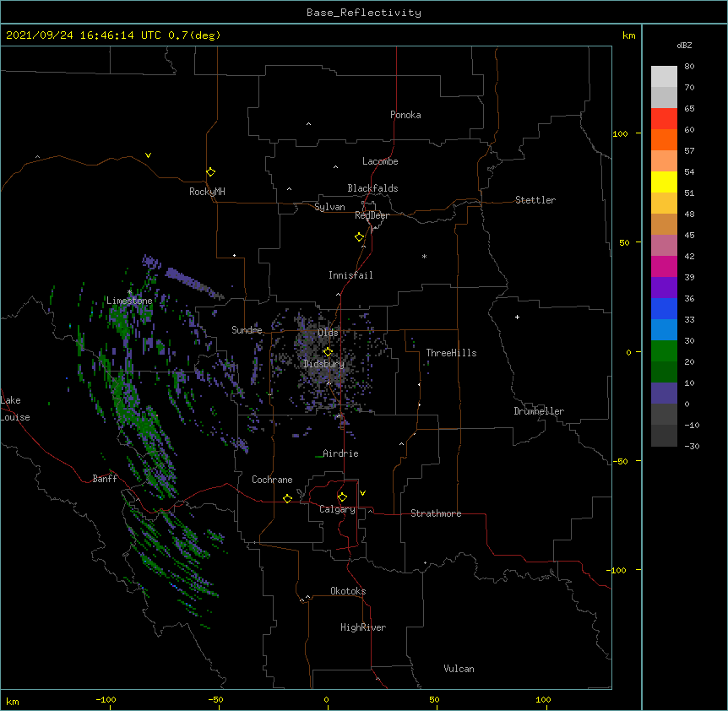Viewport: 728px width, 711px height.
Task: Select the 10 dBZ slate blue swatch
Action: pyautogui.click(x=664, y=393)
